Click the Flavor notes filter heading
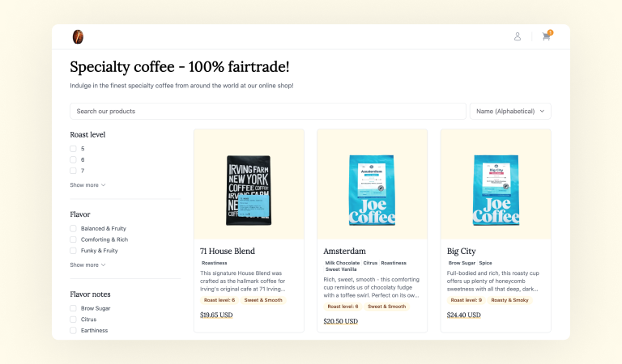Screen dimensions: 622x364 point(90,294)
